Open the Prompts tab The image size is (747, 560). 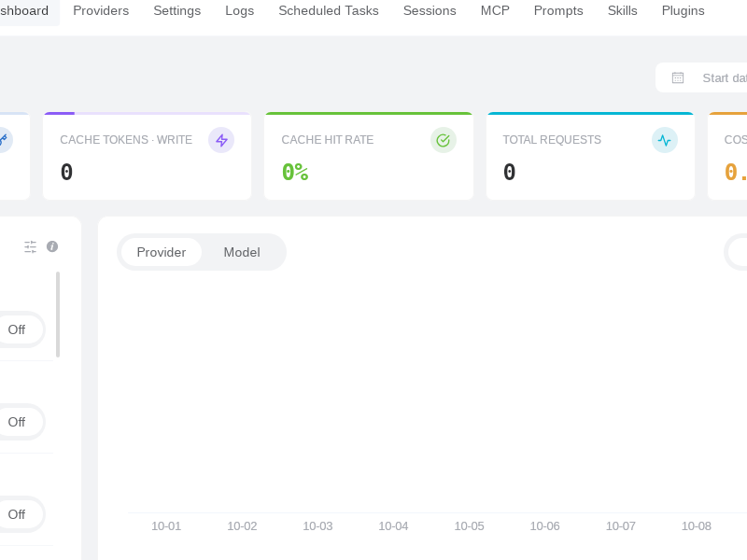[558, 10]
